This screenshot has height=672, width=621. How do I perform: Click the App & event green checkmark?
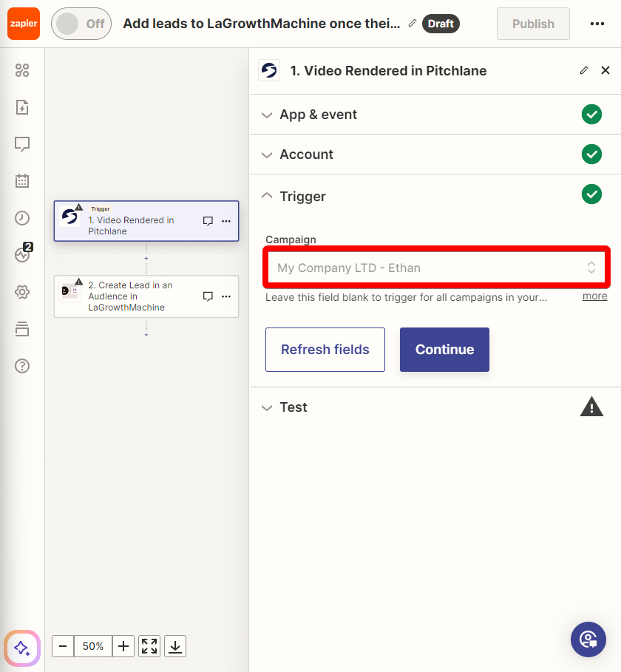pos(591,115)
